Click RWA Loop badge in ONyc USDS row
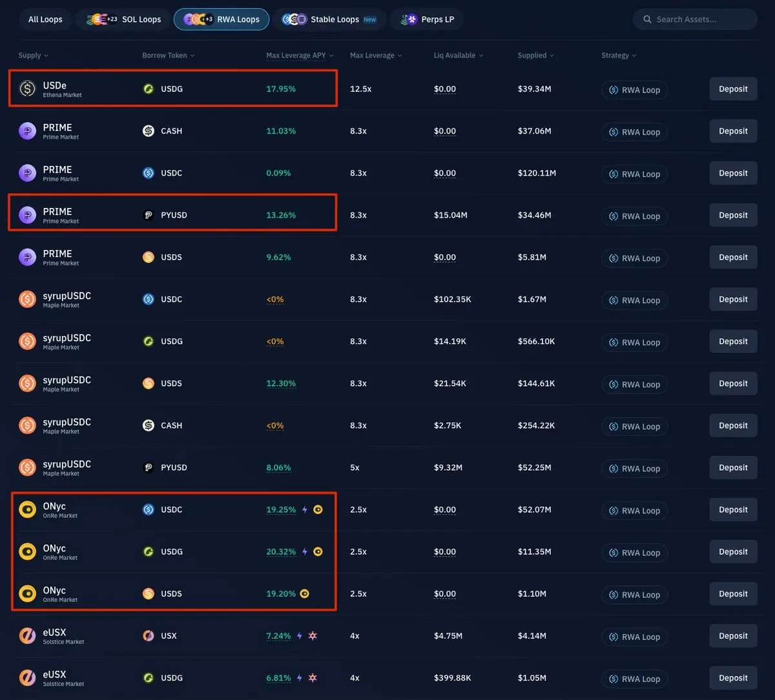Viewport: 775px width, 700px height. tap(634, 595)
